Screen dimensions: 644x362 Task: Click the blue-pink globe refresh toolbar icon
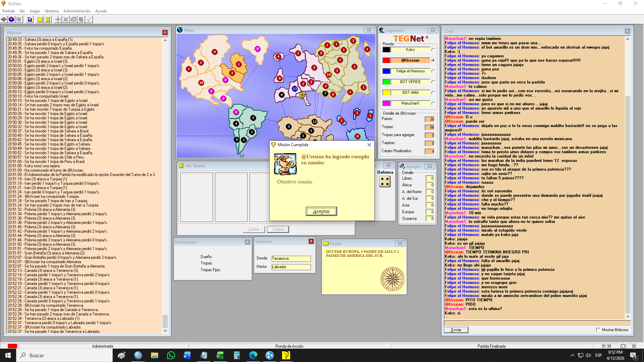[x=11, y=19]
